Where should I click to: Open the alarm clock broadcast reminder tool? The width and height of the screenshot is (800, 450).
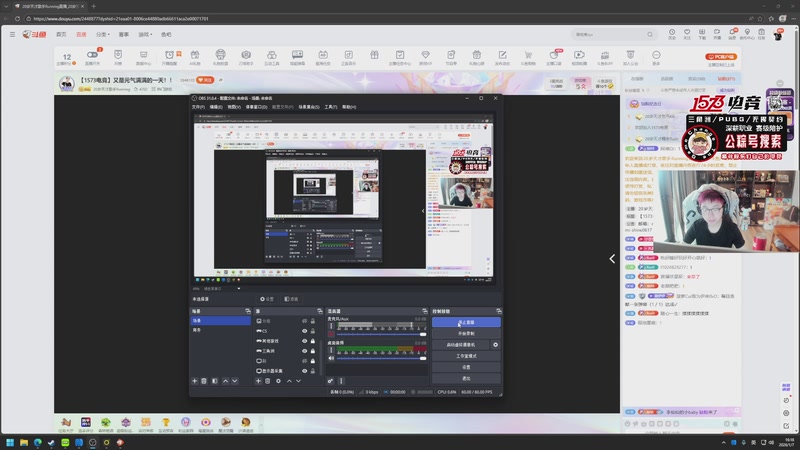point(169,55)
